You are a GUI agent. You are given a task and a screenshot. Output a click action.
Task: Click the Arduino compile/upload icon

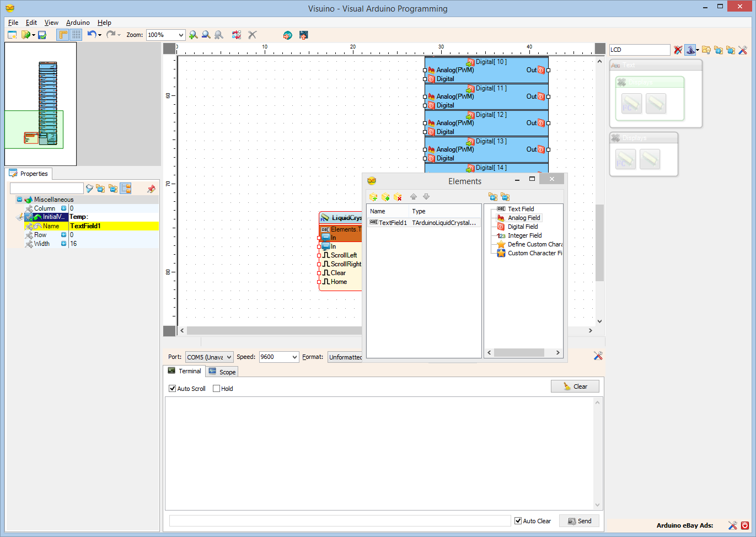coord(287,35)
